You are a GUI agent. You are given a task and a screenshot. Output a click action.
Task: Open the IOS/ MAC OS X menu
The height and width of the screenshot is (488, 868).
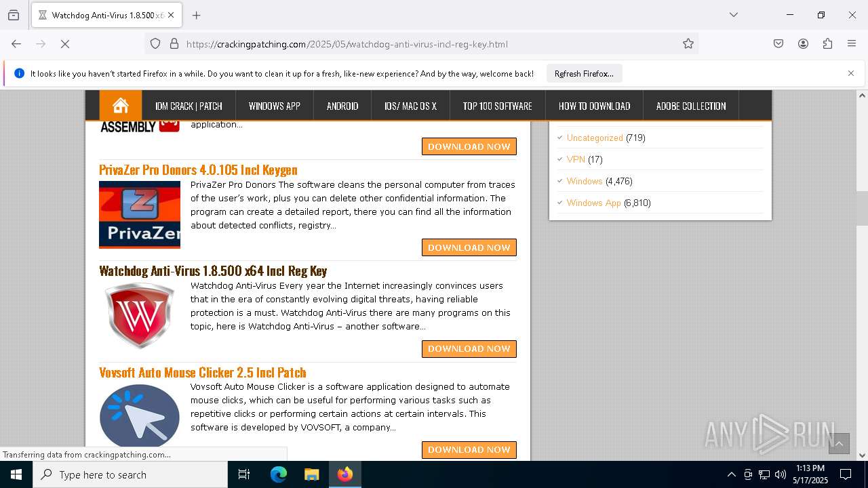pos(410,106)
